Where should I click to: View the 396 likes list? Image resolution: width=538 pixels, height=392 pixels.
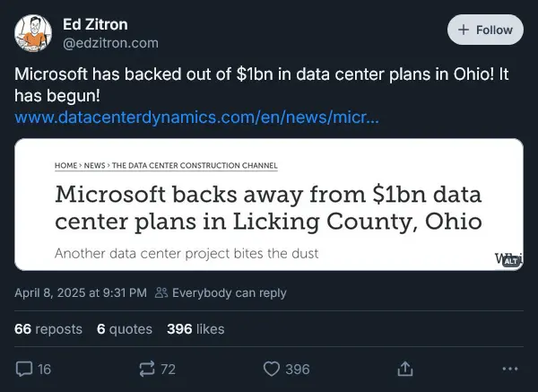tap(195, 329)
